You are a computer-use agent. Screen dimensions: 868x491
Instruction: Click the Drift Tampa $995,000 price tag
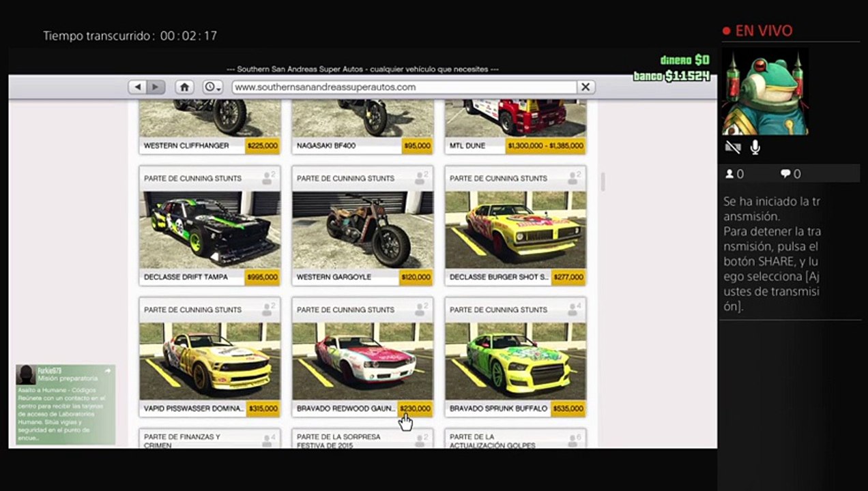[x=263, y=277]
